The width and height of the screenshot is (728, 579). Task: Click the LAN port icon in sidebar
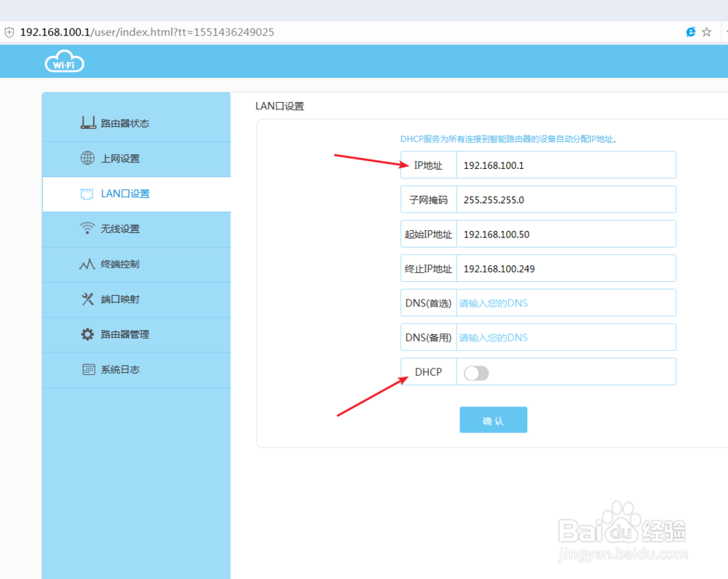(87, 194)
